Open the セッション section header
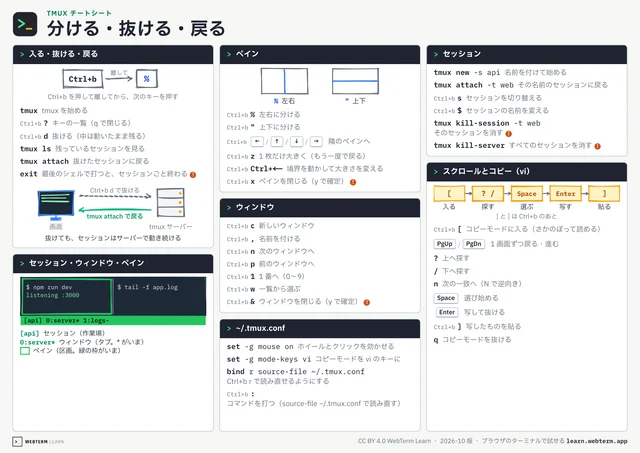 [527, 54]
